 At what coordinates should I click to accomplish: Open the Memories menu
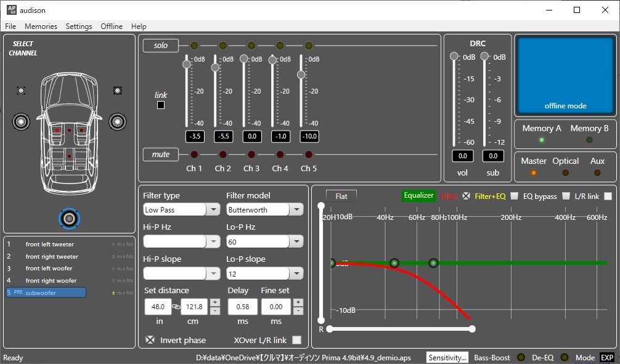coord(41,26)
